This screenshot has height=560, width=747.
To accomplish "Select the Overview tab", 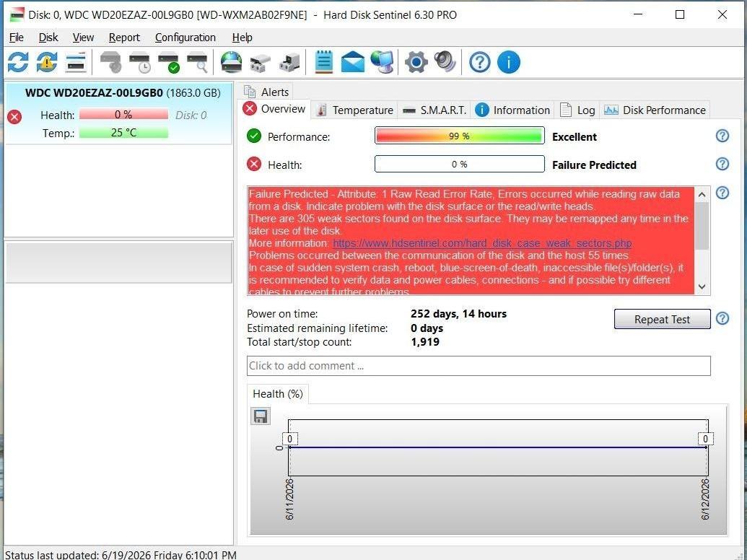I will [x=274, y=109].
